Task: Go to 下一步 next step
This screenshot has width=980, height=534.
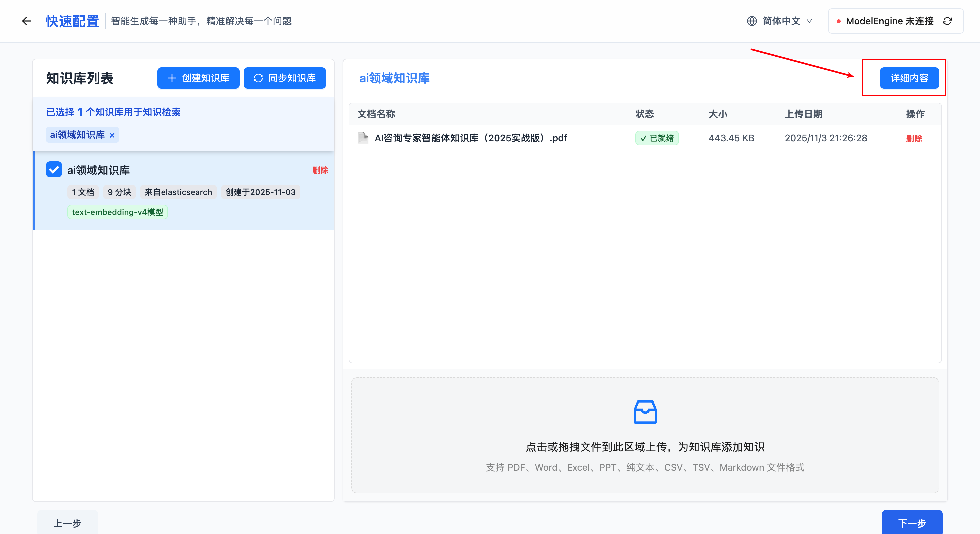Action: 912,523
